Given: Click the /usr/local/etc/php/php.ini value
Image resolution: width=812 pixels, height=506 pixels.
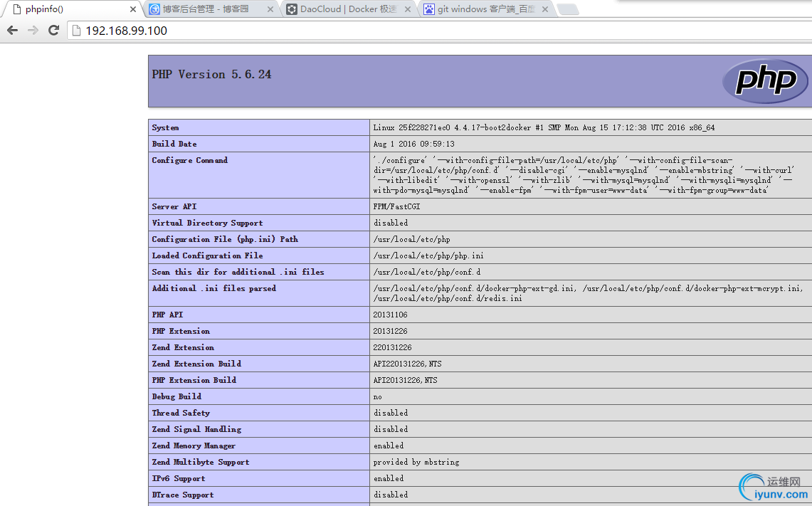Looking at the screenshot, I should 428,255.
